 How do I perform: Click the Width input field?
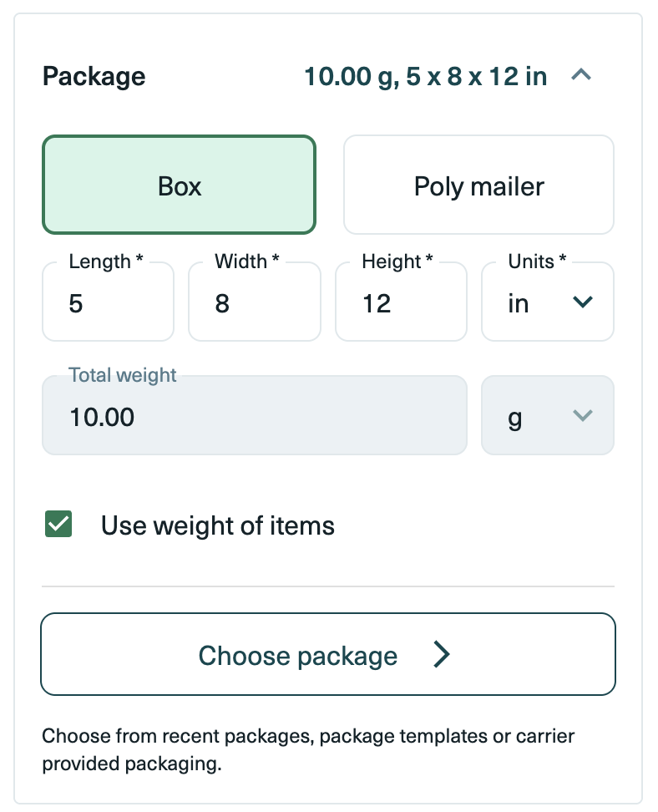click(255, 302)
